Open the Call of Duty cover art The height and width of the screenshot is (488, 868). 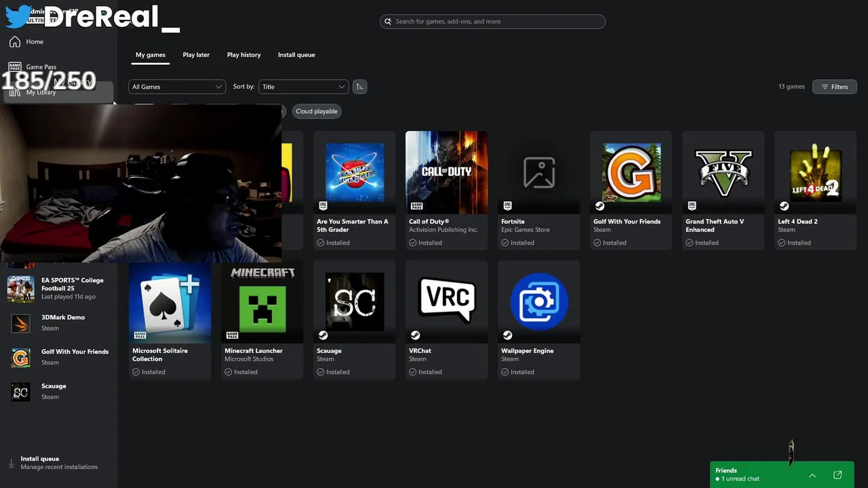(446, 172)
